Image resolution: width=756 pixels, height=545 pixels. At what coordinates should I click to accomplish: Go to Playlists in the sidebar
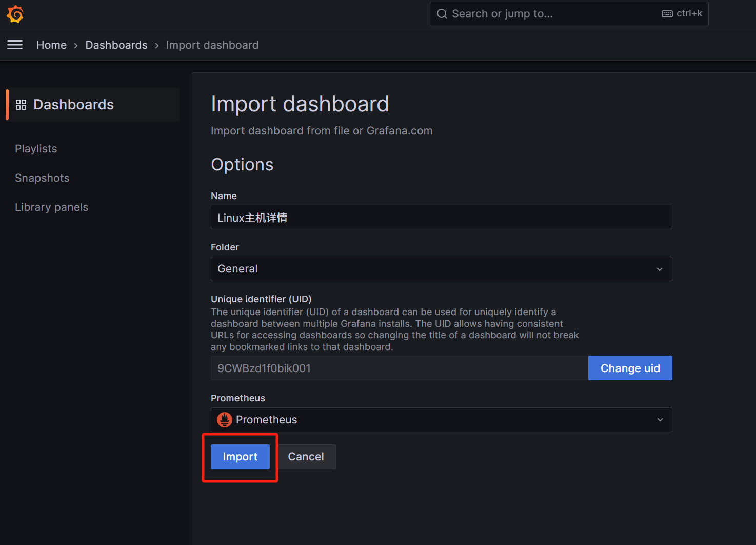[x=36, y=149]
